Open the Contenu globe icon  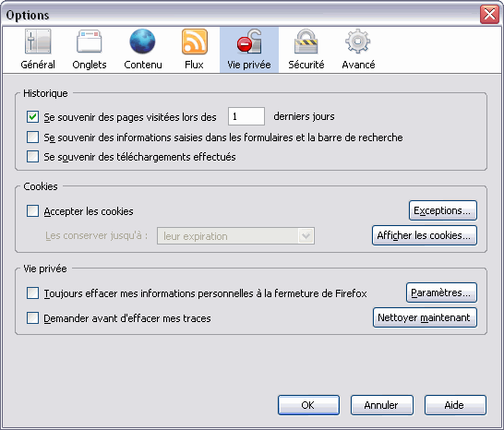[x=142, y=42]
